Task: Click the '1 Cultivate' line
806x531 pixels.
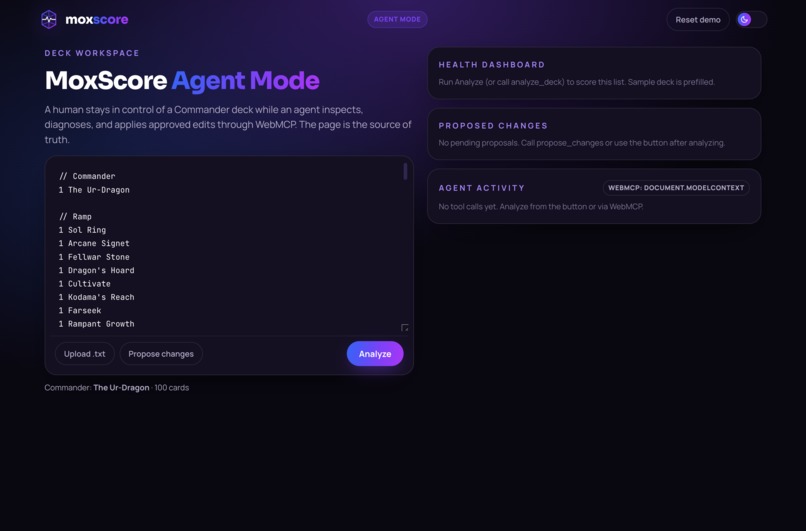Action: (x=84, y=283)
